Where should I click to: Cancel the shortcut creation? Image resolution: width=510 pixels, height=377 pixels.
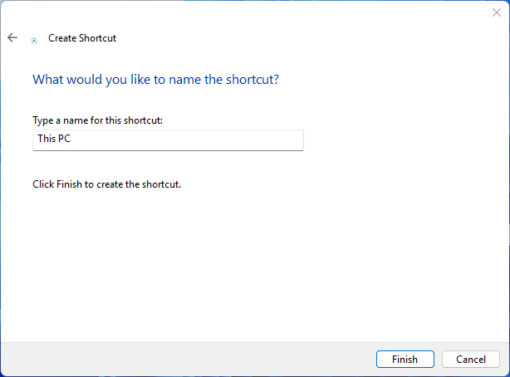pos(471,359)
